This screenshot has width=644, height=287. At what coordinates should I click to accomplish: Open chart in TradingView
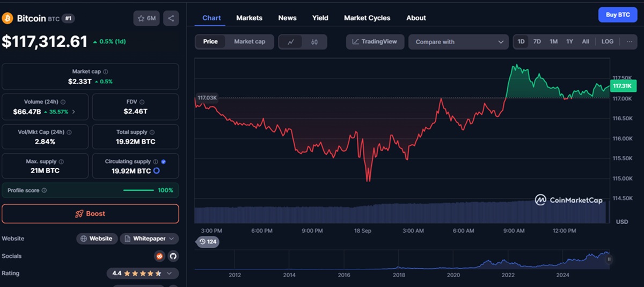point(375,41)
